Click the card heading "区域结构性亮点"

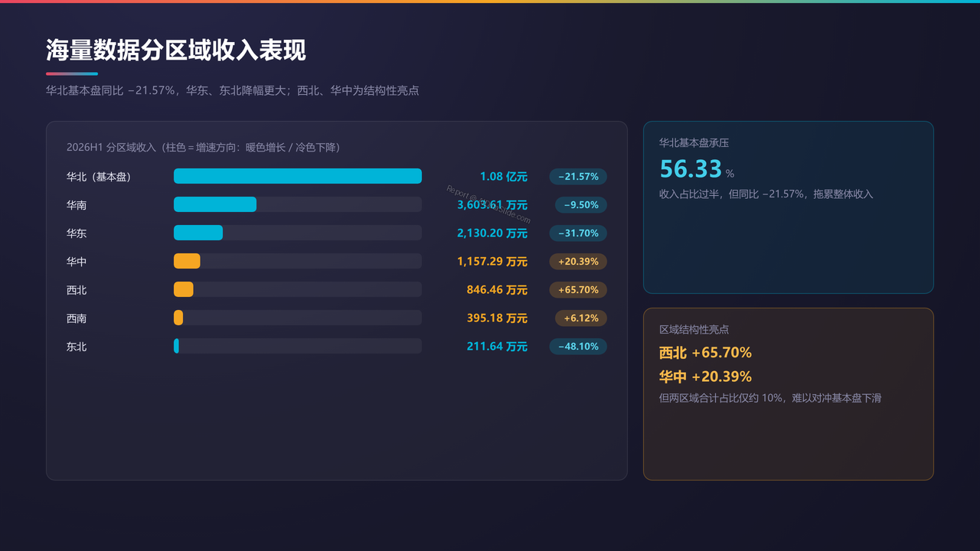pyautogui.click(x=694, y=330)
